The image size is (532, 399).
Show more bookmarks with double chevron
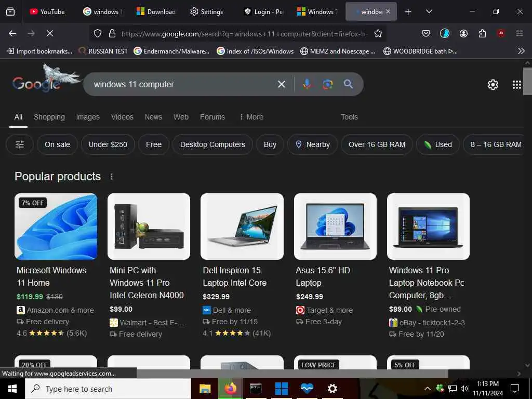(x=521, y=51)
